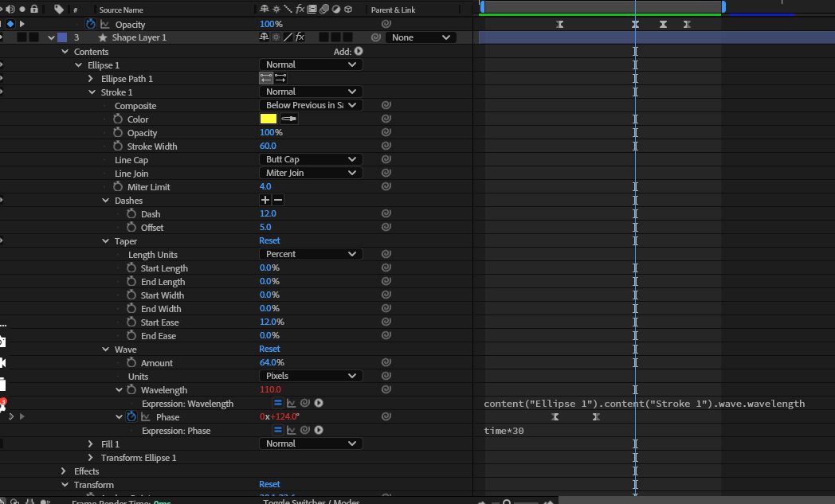
Task: Toggle the Stroke Color stopwatch
Action: (118, 119)
